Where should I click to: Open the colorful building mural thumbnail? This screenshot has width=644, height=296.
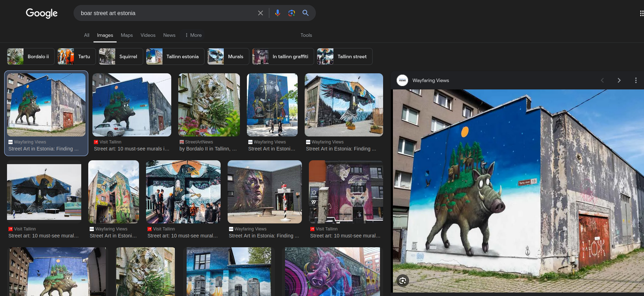[113, 192]
